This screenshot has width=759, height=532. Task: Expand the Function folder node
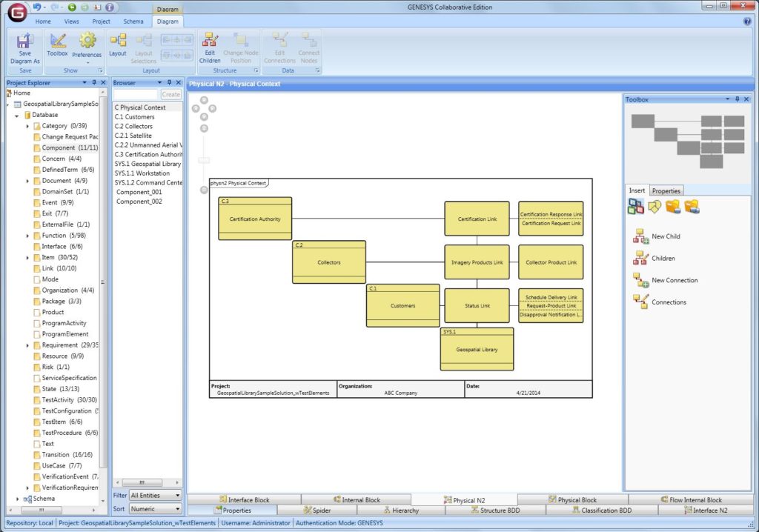(x=27, y=236)
